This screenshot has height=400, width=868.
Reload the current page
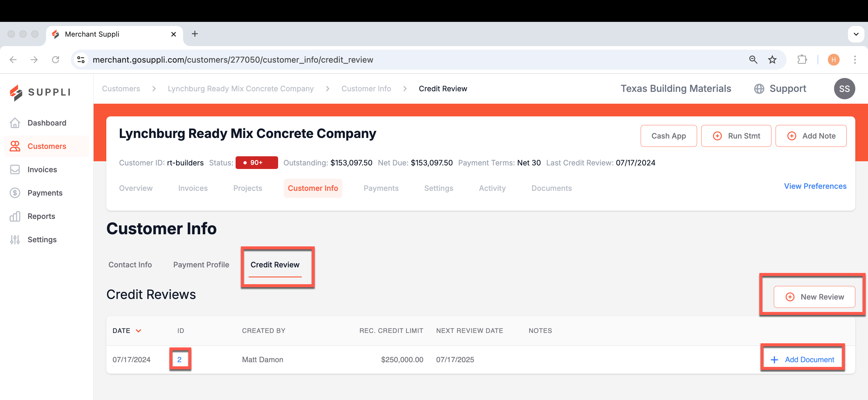pyautogui.click(x=56, y=60)
